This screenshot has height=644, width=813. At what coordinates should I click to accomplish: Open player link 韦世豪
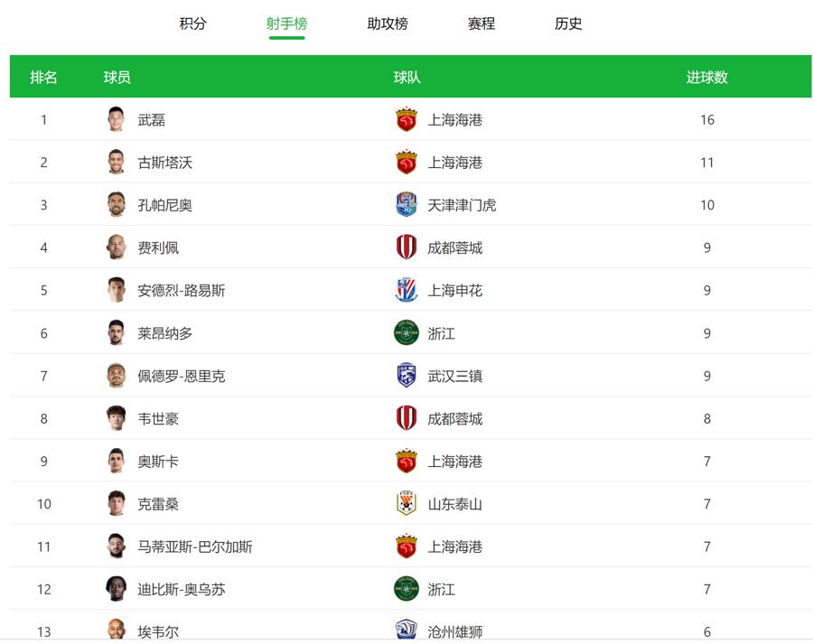tap(158, 419)
